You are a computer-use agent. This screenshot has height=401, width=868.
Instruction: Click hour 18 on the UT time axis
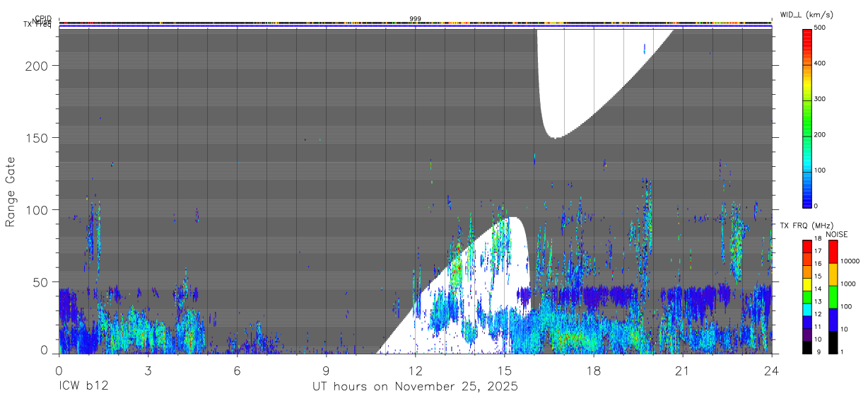[593, 370]
